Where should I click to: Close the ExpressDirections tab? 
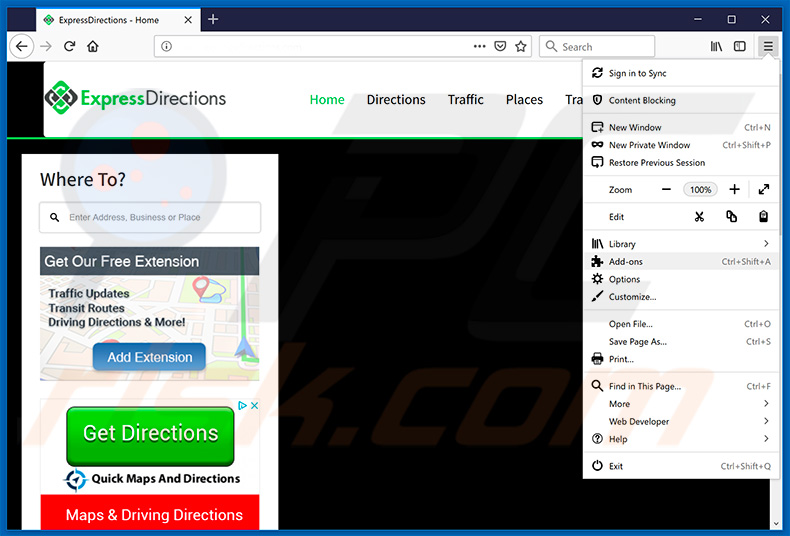pyautogui.click(x=188, y=20)
